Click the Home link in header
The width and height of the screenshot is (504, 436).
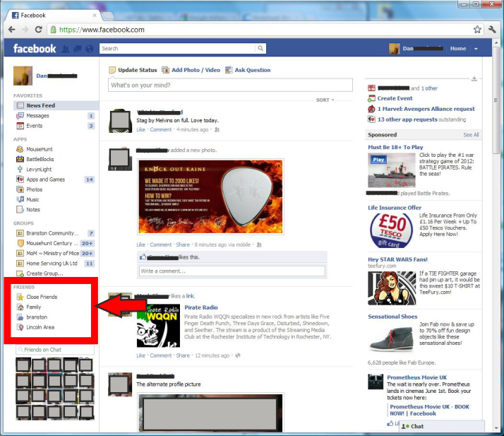coord(458,49)
